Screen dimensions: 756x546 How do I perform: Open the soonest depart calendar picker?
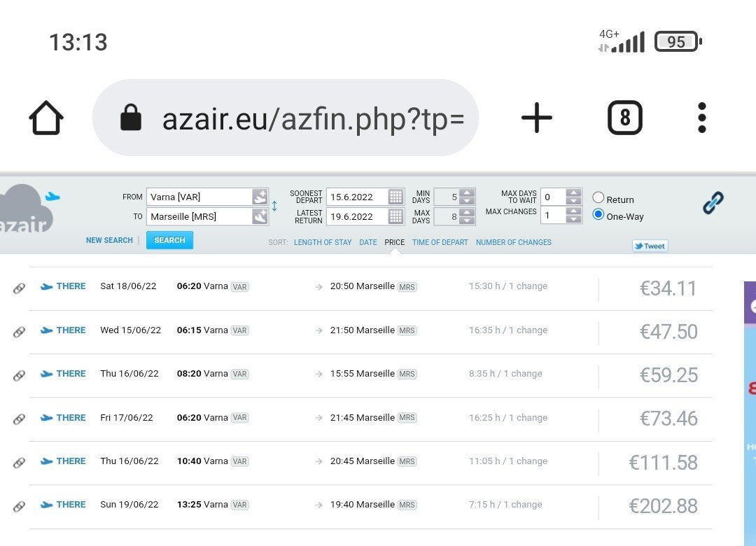point(395,197)
